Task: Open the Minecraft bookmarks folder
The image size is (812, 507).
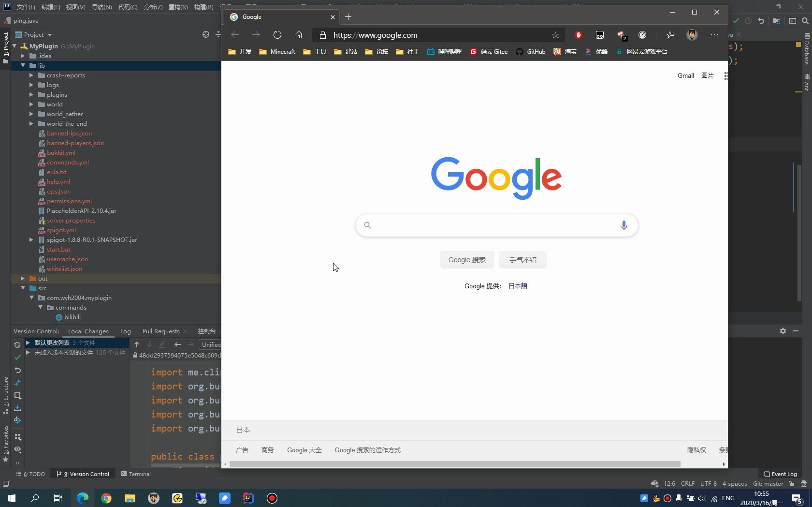Action: (x=277, y=52)
